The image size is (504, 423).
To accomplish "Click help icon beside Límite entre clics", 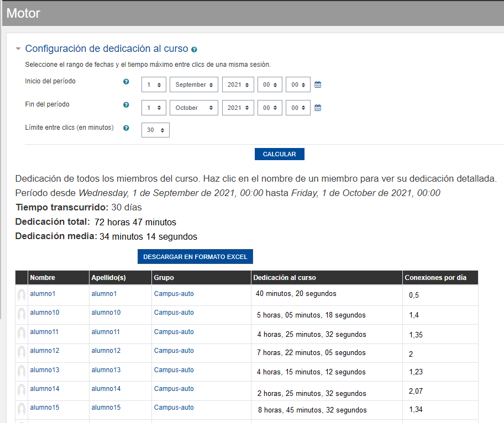I will (x=126, y=128).
